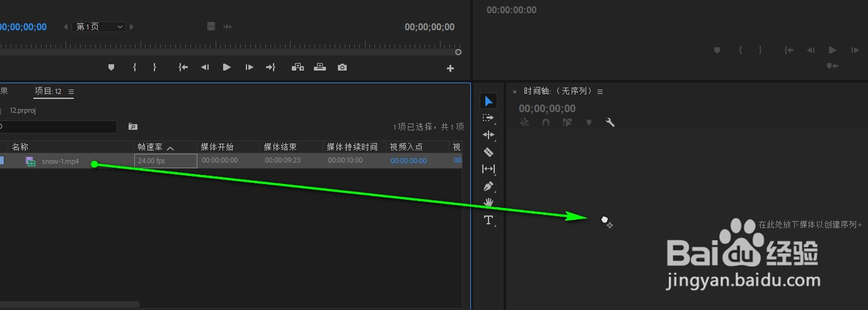Screen dimensions: 868x310
Task: Click the 时间轴: (无序列) tab
Action: [x=558, y=91]
